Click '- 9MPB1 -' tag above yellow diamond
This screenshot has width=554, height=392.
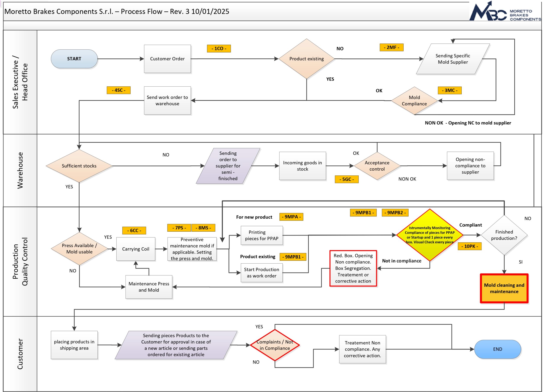(x=363, y=213)
